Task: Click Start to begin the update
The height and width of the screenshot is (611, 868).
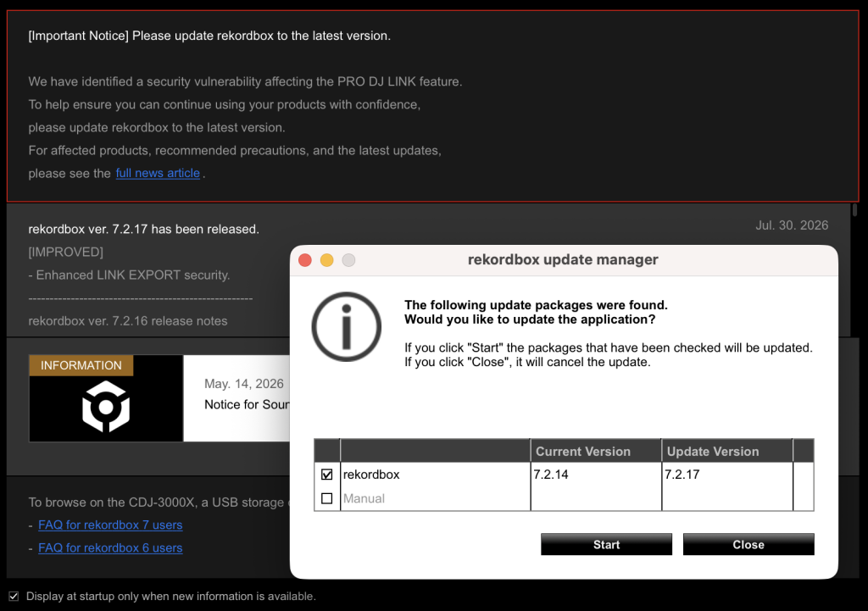Action: (x=606, y=544)
